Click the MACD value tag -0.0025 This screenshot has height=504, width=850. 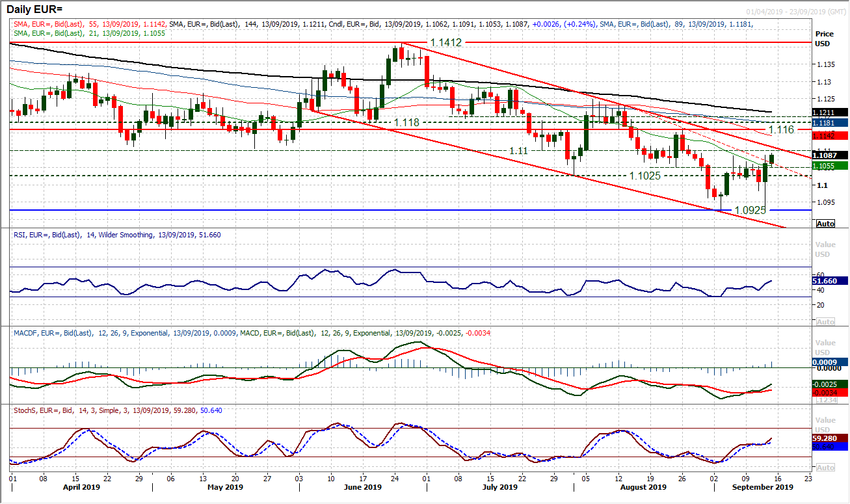click(x=830, y=384)
